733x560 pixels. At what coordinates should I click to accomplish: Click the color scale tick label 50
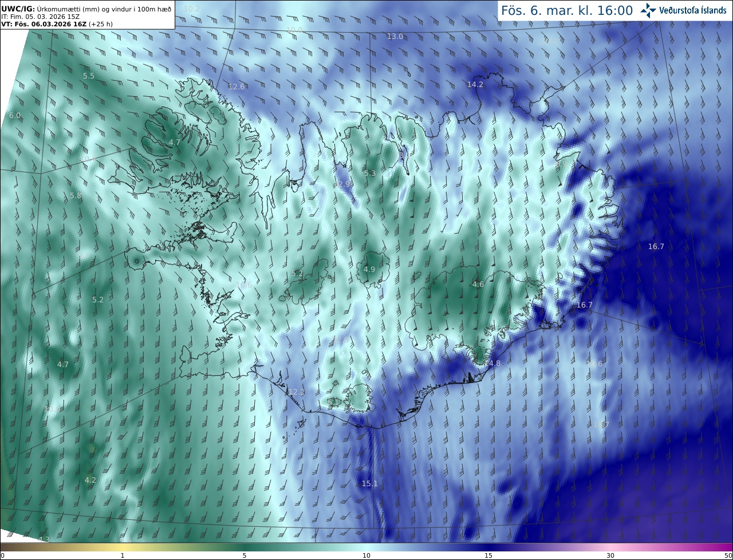728,555
